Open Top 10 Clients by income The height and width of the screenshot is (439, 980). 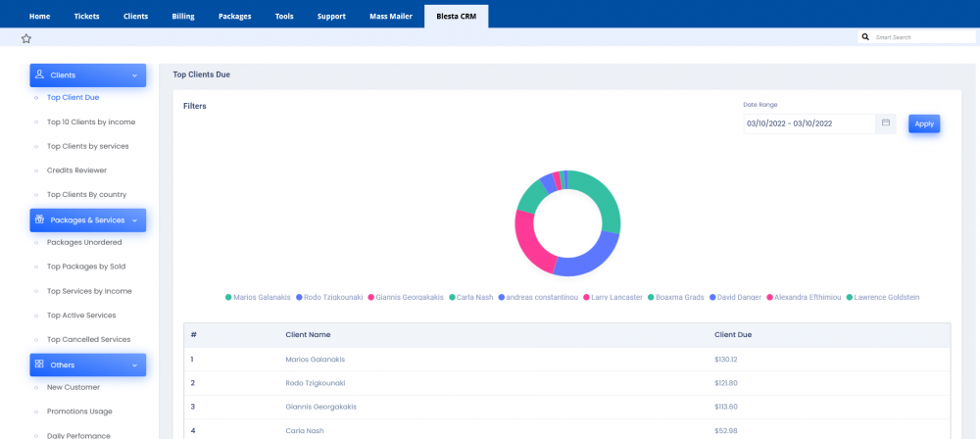tap(91, 122)
